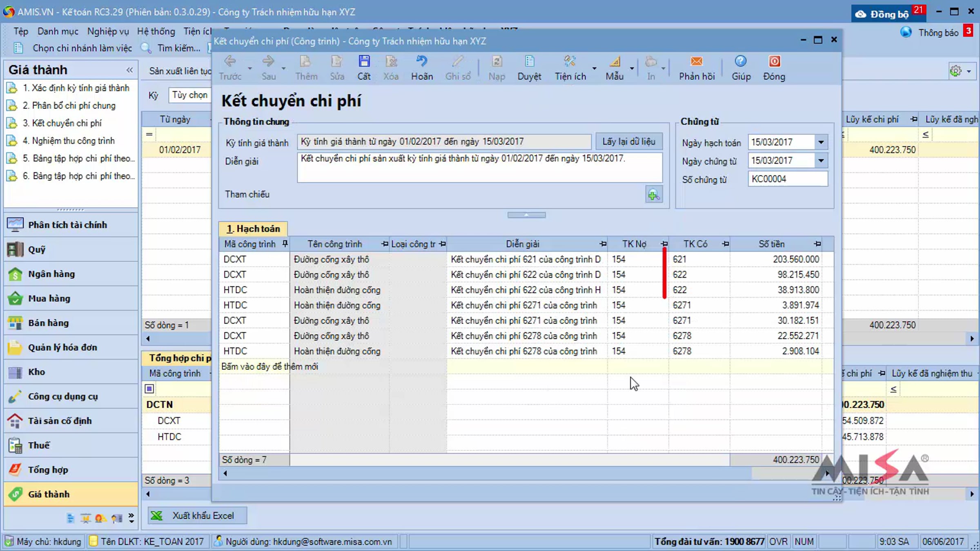Collapse the general info section arrow bar
Image resolution: width=980 pixels, height=551 pixels.
[x=526, y=215]
